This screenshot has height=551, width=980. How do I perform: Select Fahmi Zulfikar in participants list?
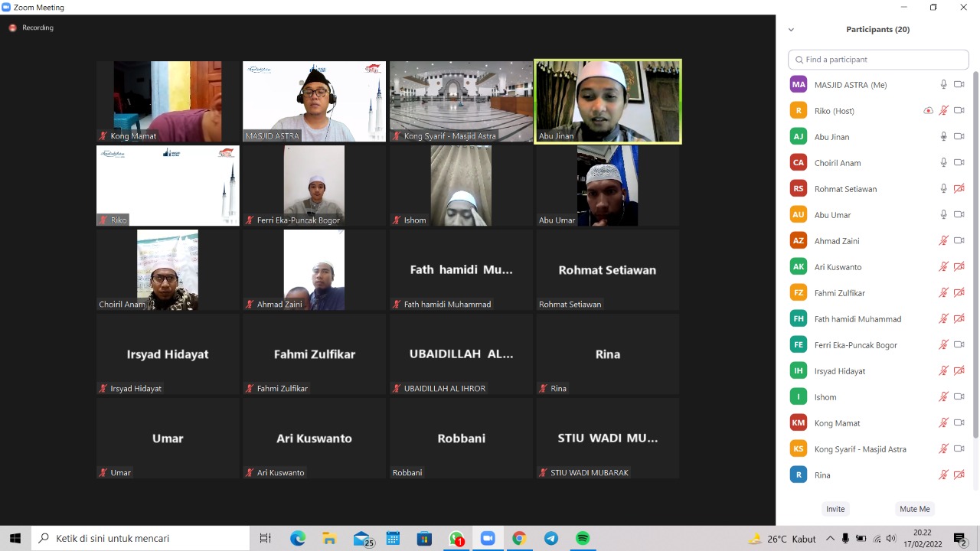pyautogui.click(x=840, y=293)
